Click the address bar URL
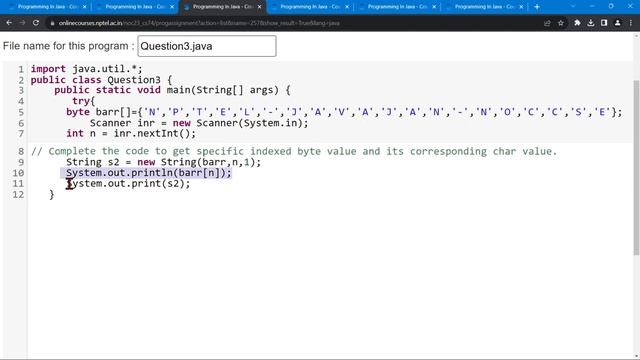Image resolution: width=640 pixels, height=360 pixels. click(199, 23)
